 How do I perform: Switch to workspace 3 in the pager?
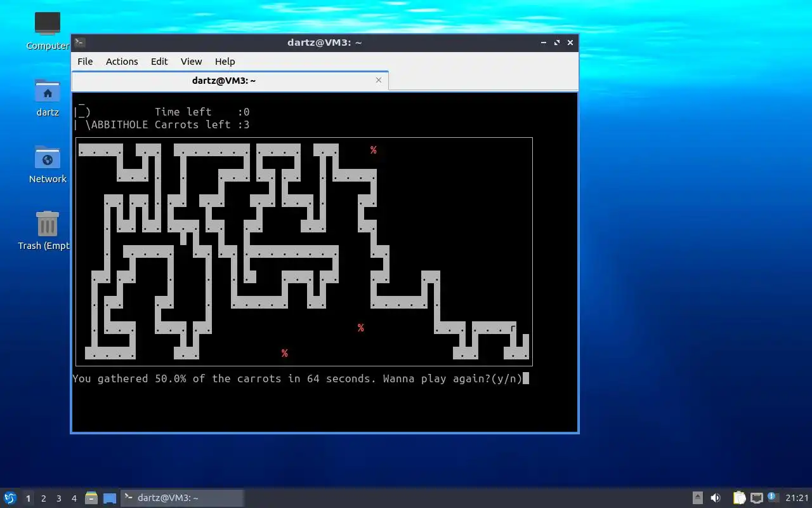click(x=58, y=498)
